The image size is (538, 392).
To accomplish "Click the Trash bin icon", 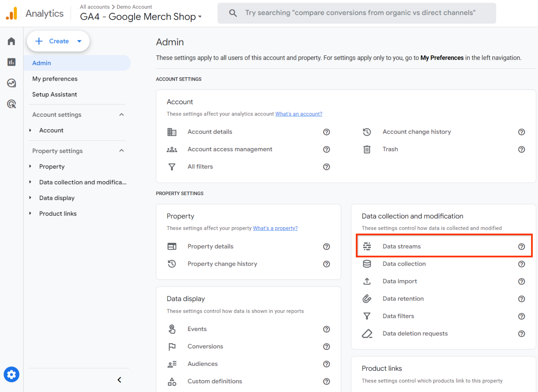I will tap(367, 149).
